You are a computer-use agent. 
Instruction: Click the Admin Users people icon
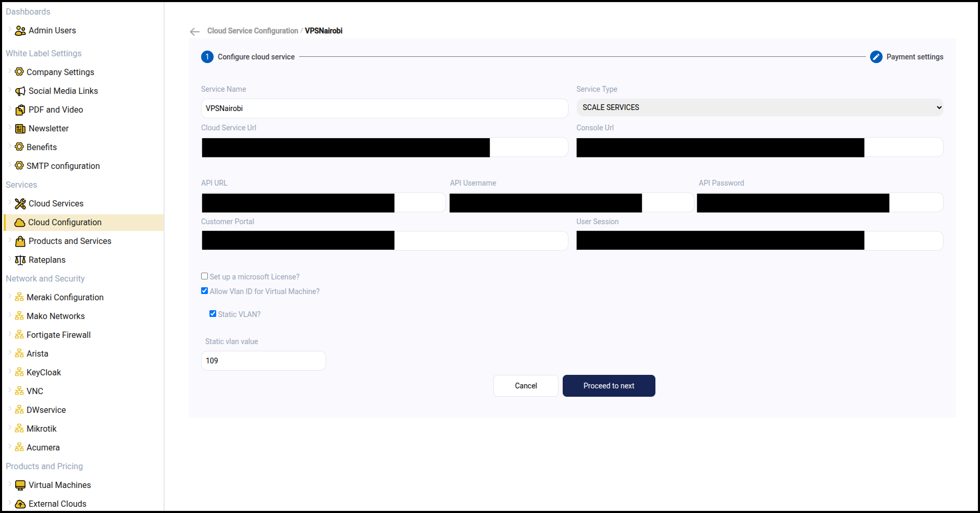pyautogui.click(x=20, y=31)
